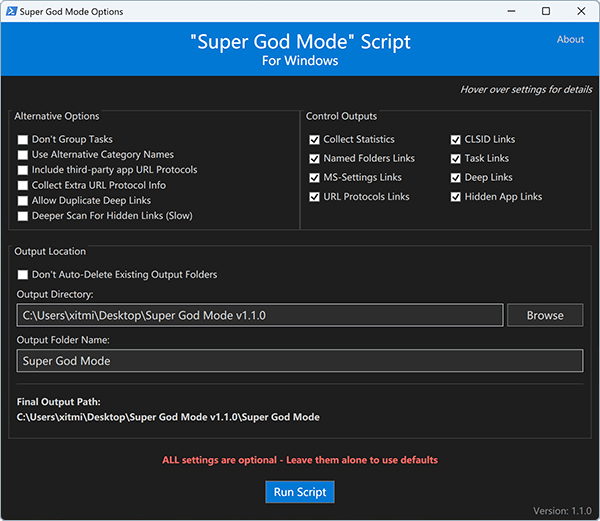The image size is (600, 521).
Task: Click into Output Folder Name field
Action: click(300, 361)
